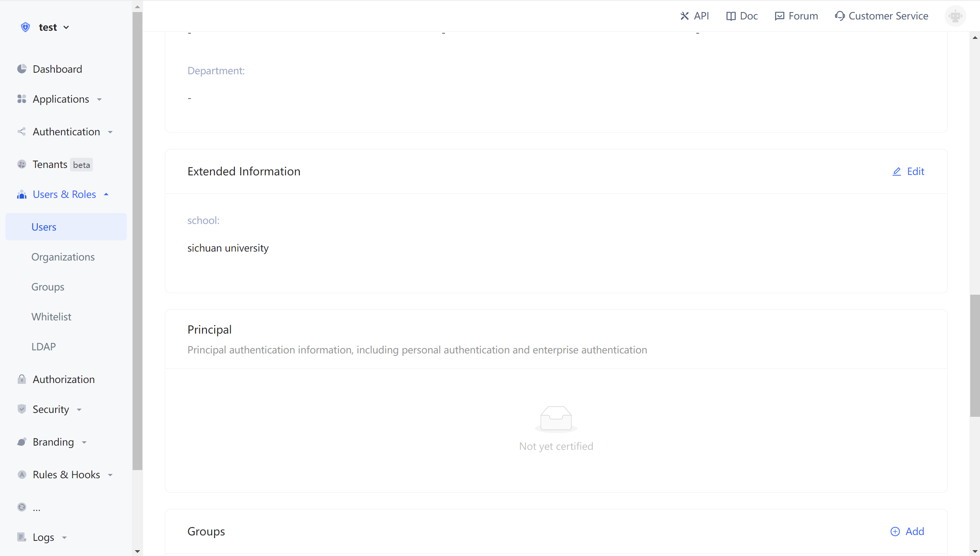Open the Organizations menu item
The width and height of the screenshot is (980, 556).
point(63,257)
